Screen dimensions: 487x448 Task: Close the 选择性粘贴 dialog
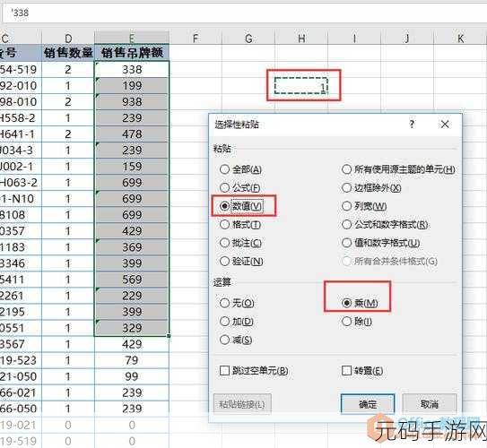point(445,125)
